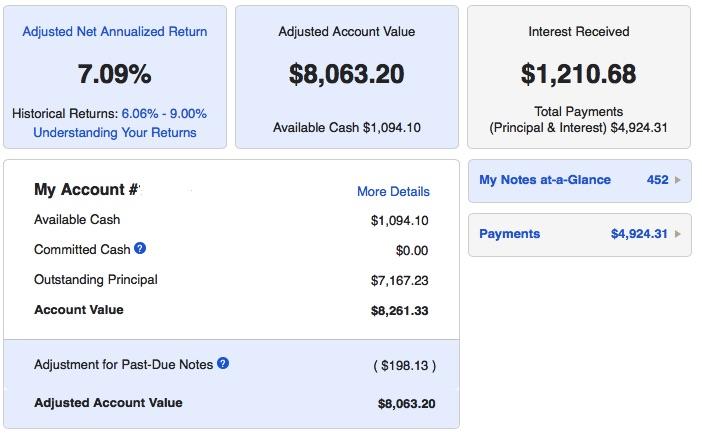This screenshot has height=439, width=702.
Task: Open Understanding Your Returns link
Action: [115, 132]
